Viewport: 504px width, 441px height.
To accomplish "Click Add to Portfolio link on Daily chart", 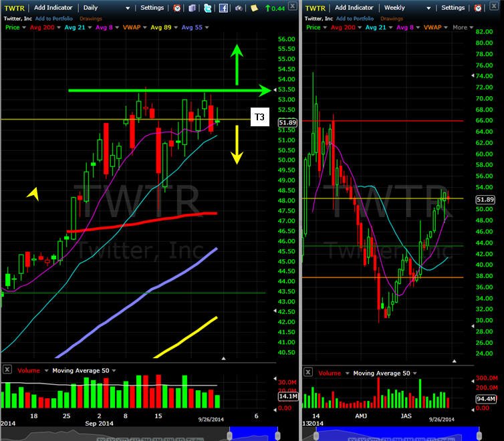I will point(54,19).
